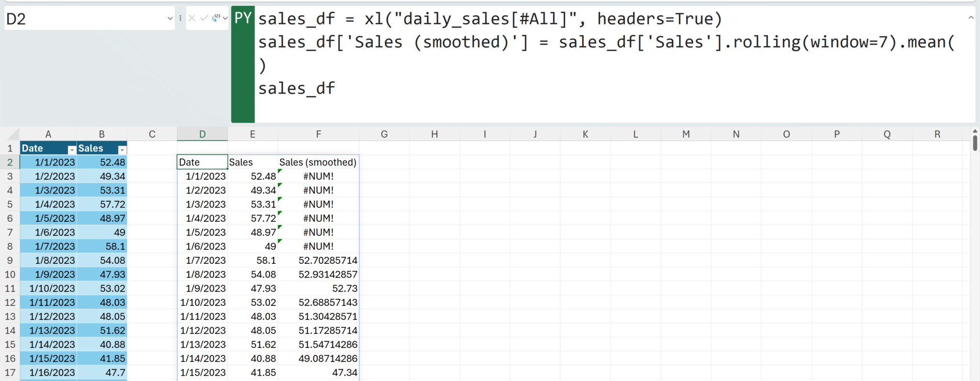Click the formula bar three-dot resize handle

pos(180,18)
